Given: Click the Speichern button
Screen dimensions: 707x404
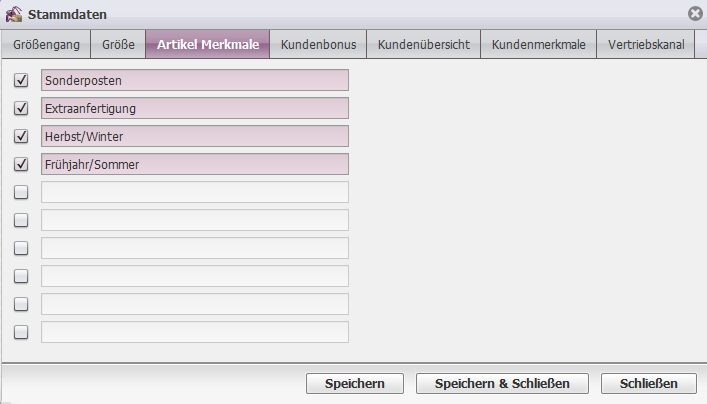Looking at the screenshot, I should [355, 383].
